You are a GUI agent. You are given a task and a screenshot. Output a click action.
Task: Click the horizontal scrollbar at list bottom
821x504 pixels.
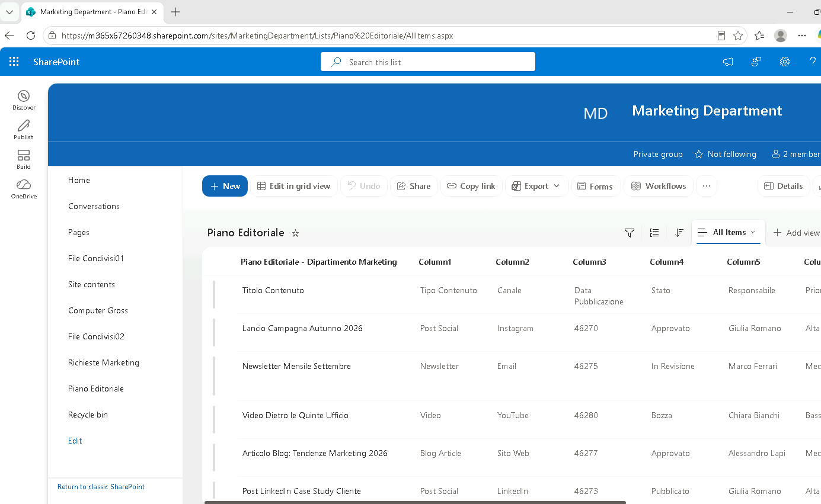tap(415, 502)
